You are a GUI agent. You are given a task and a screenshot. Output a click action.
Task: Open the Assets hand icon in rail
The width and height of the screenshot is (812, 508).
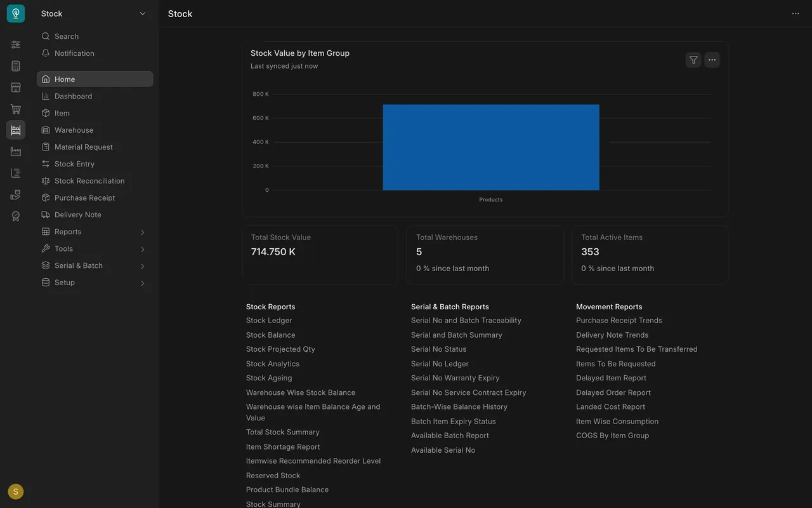16,195
